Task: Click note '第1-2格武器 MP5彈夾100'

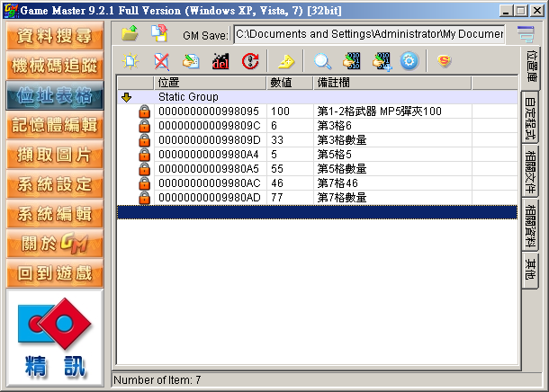Action: pyautogui.click(x=379, y=111)
